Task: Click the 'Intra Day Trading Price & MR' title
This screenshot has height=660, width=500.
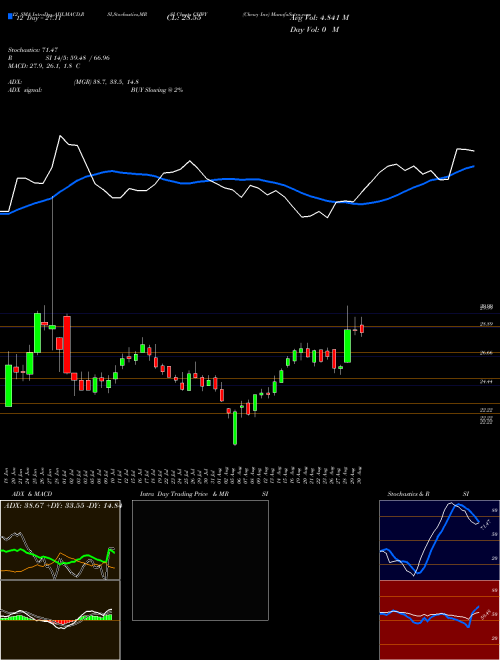Action: 184,494
